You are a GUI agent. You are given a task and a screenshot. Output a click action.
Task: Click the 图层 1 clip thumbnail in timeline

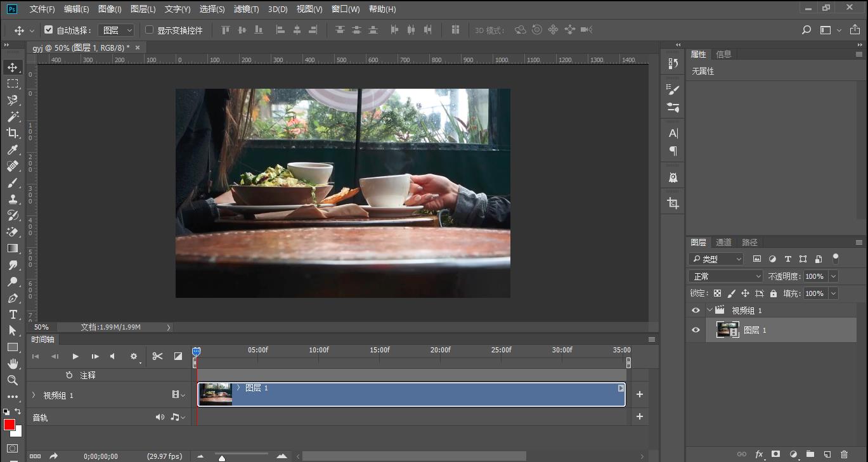[x=216, y=394]
